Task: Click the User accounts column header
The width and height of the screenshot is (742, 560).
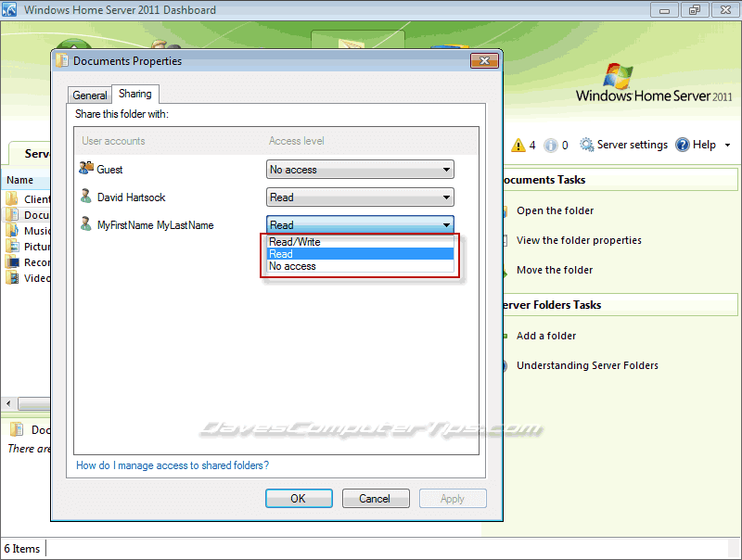Action: tap(113, 141)
